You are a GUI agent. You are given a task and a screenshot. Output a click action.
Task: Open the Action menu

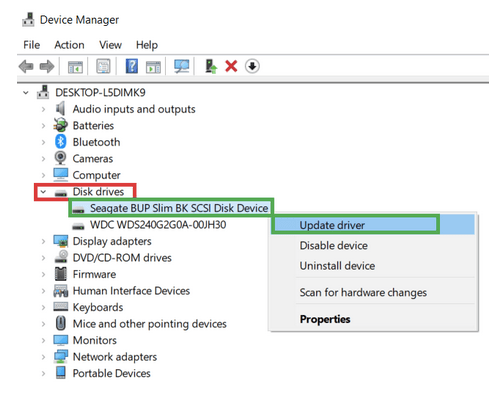[x=69, y=45]
